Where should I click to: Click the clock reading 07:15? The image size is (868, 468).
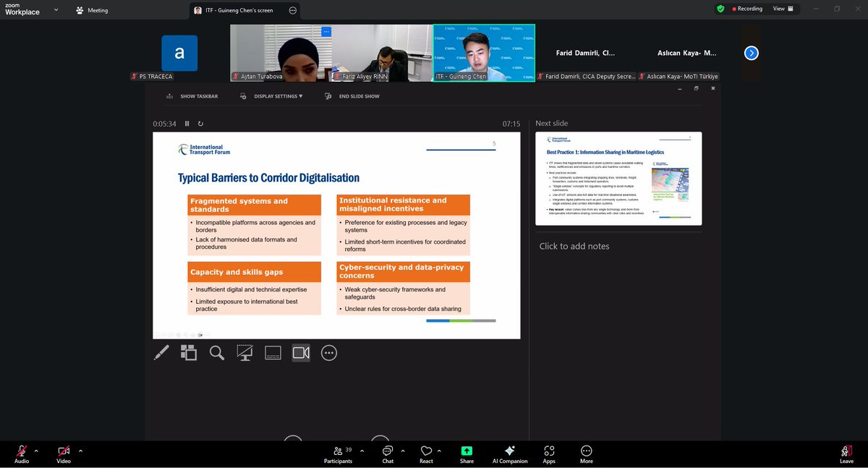click(511, 124)
